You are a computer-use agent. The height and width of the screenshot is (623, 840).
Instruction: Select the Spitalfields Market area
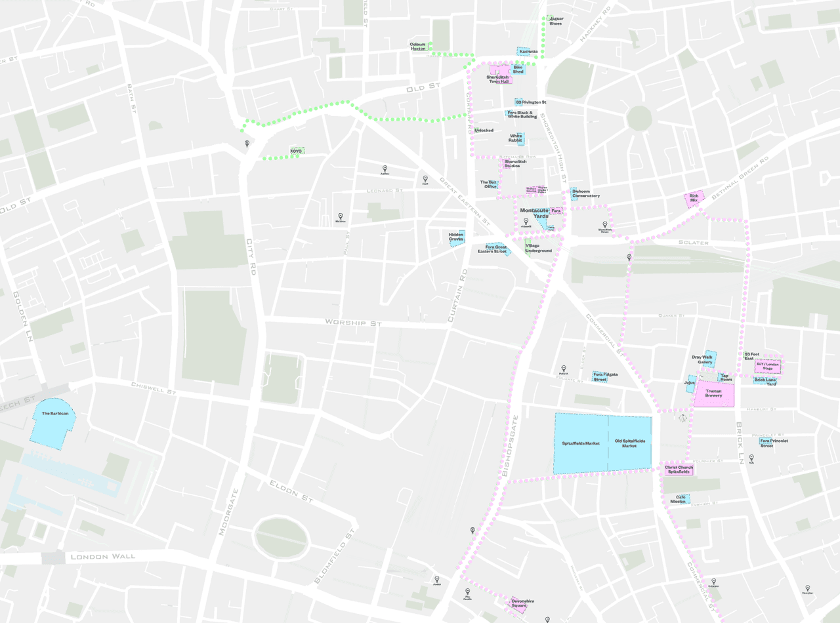pyautogui.click(x=581, y=443)
